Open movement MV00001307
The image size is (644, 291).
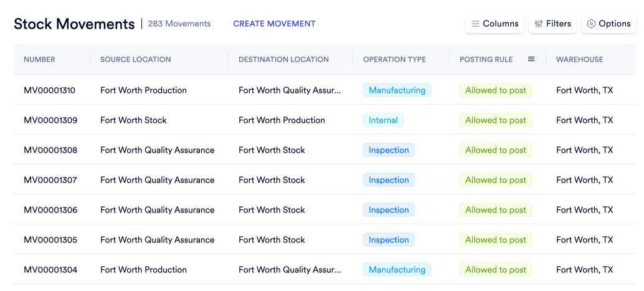[50, 180]
